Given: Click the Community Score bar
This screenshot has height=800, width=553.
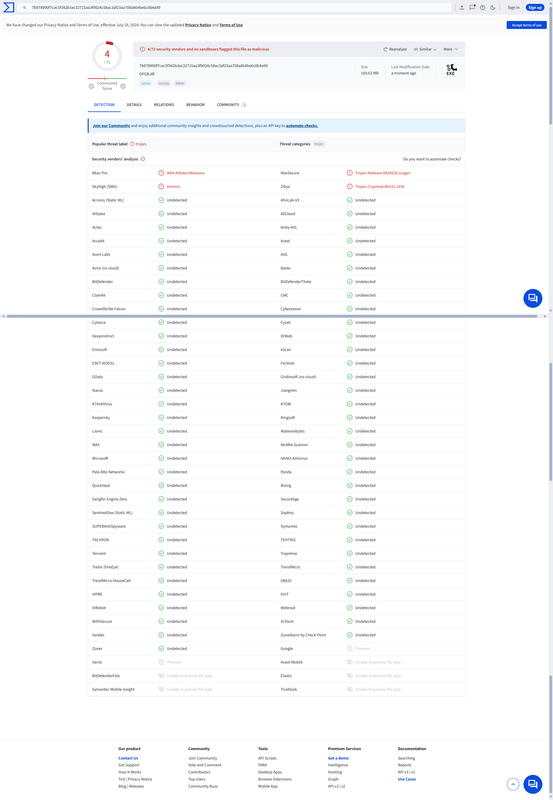Looking at the screenshot, I should (x=107, y=79).
